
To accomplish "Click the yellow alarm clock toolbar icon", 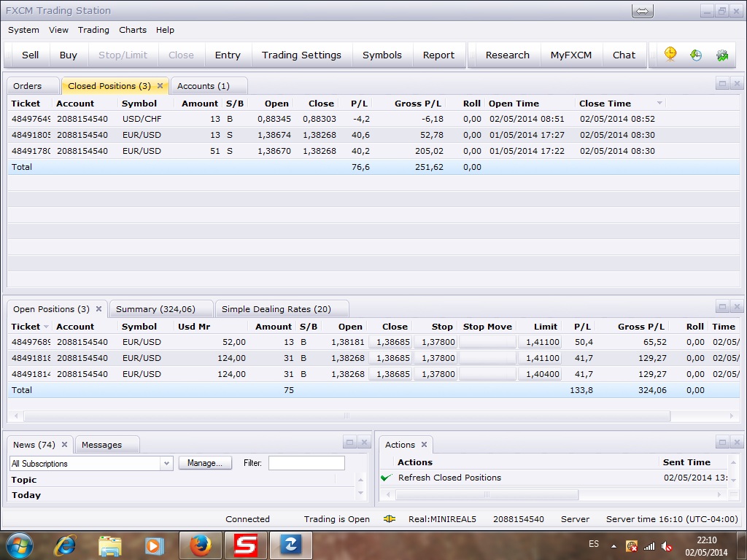I will (670, 55).
